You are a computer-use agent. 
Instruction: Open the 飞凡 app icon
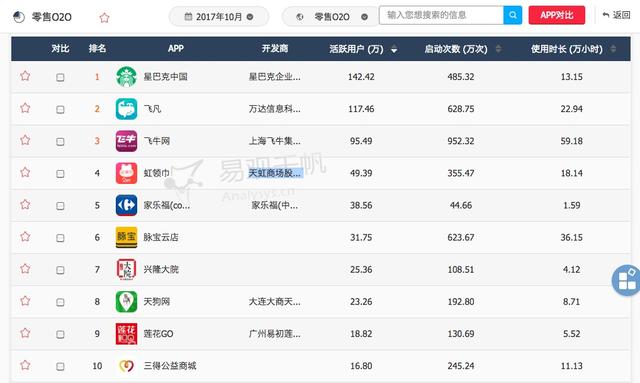127,109
